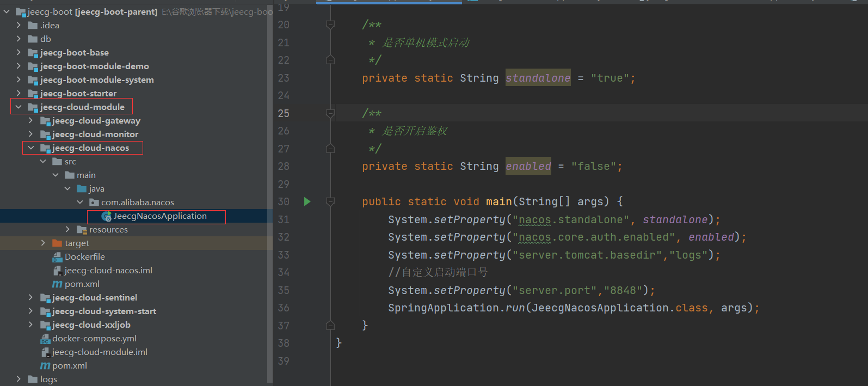The height and width of the screenshot is (386, 868).
Task: Collapse the src folder
Action: pos(43,162)
